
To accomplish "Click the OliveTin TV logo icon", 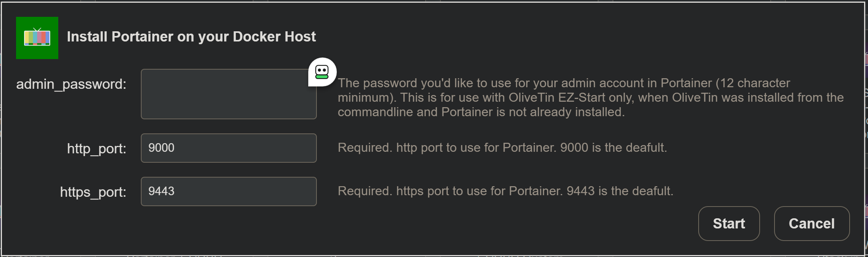I will coord(37,38).
